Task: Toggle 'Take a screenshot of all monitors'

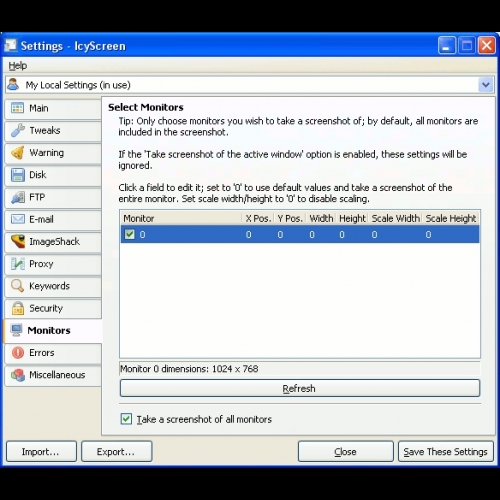Action: [126, 419]
